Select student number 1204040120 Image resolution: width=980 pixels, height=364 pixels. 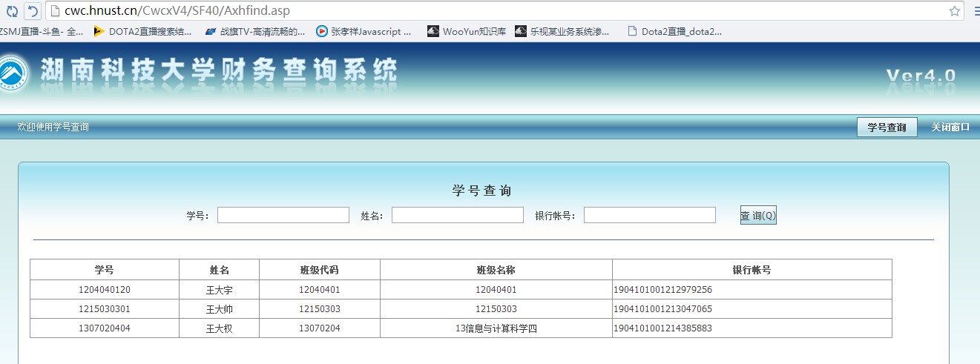coord(105,290)
